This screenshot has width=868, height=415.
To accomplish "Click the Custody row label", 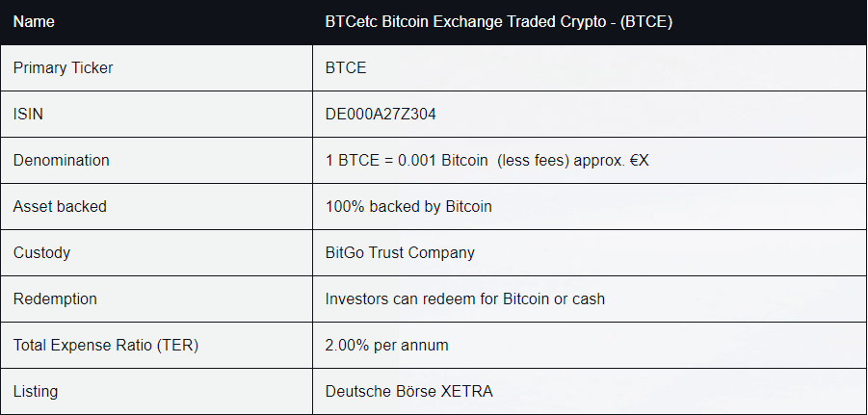I will (41, 252).
